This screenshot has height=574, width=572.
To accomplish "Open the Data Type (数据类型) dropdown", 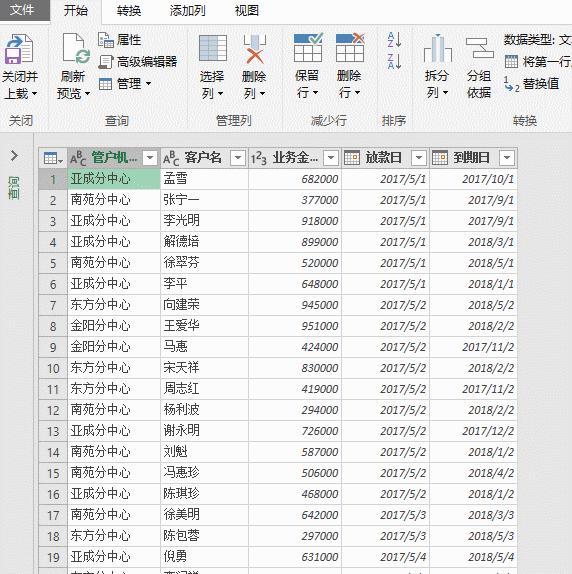I will (538, 40).
